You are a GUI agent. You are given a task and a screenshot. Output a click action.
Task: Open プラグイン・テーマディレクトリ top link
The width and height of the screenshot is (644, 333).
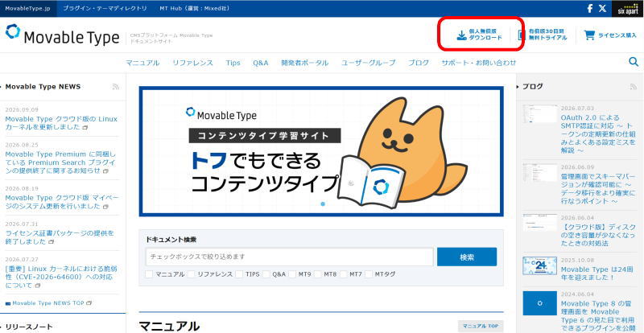point(105,8)
